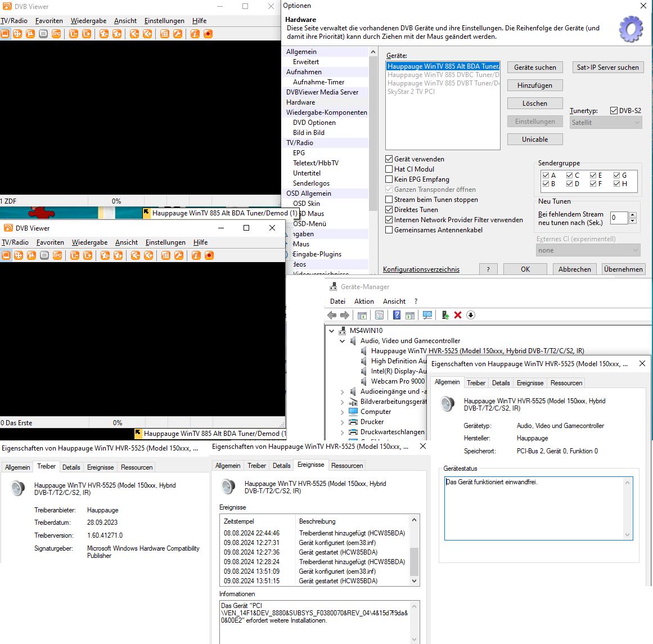Click the volume down icon in the Das Erste viewer

pyautogui.click(x=136, y=255)
